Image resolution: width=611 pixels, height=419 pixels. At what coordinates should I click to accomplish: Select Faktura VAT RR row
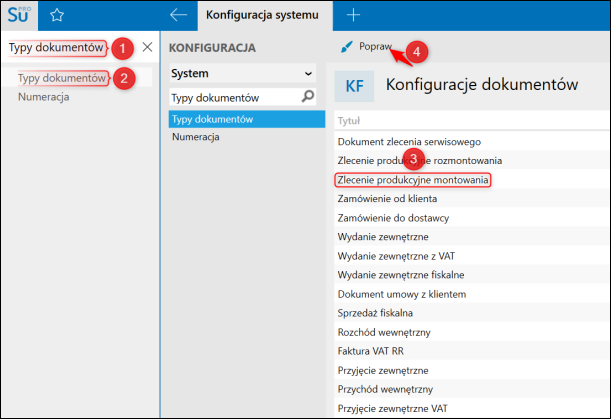coord(472,351)
